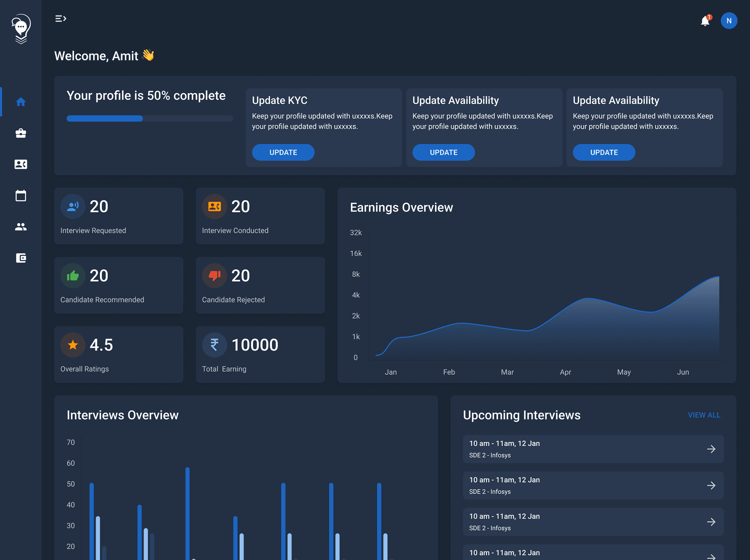Click UPDATE under the rightmost Update Availability card
Viewport: 750px width, 560px height.
604,152
